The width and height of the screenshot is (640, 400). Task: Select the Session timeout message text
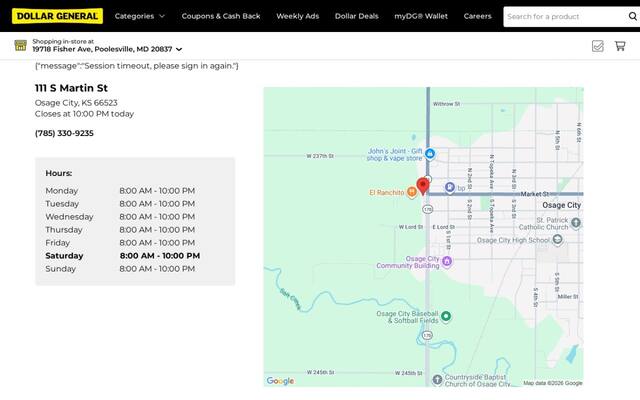click(x=137, y=66)
